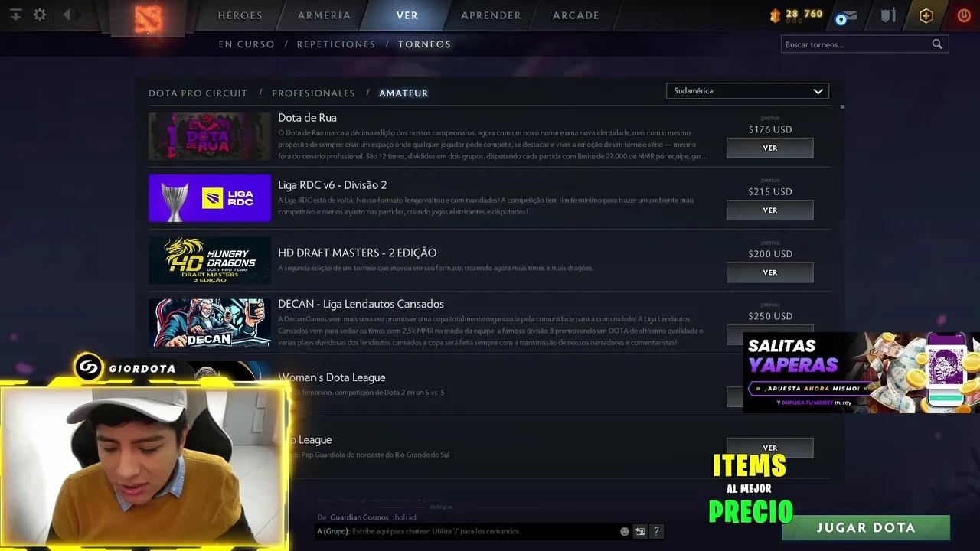Click the pop-out chat window icon
Screen dimensions: 980x551
point(640,531)
